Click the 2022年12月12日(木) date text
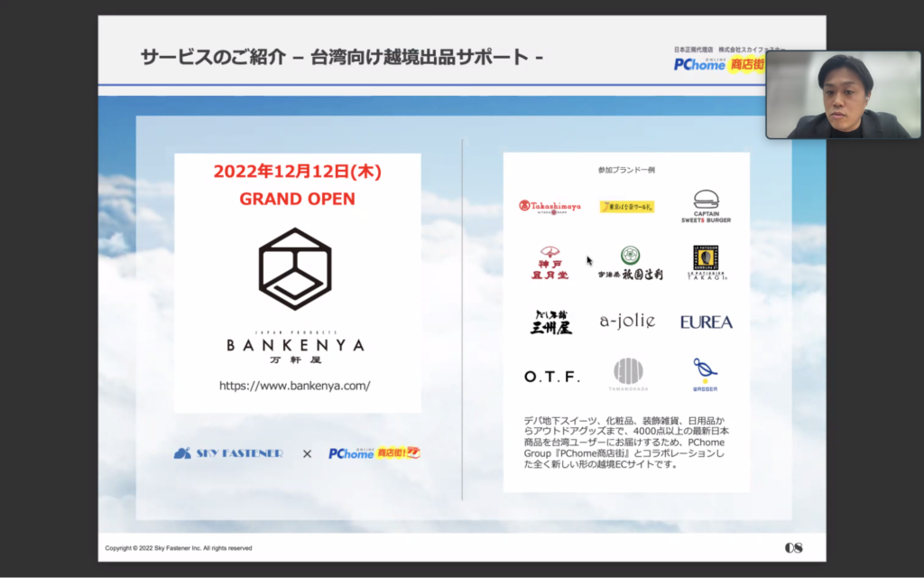The width and height of the screenshot is (924, 578). coord(297,172)
